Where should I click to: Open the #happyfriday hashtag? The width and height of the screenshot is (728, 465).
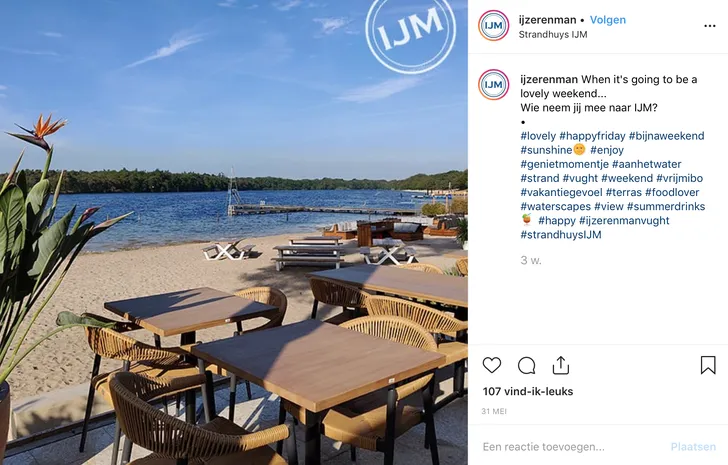point(592,136)
